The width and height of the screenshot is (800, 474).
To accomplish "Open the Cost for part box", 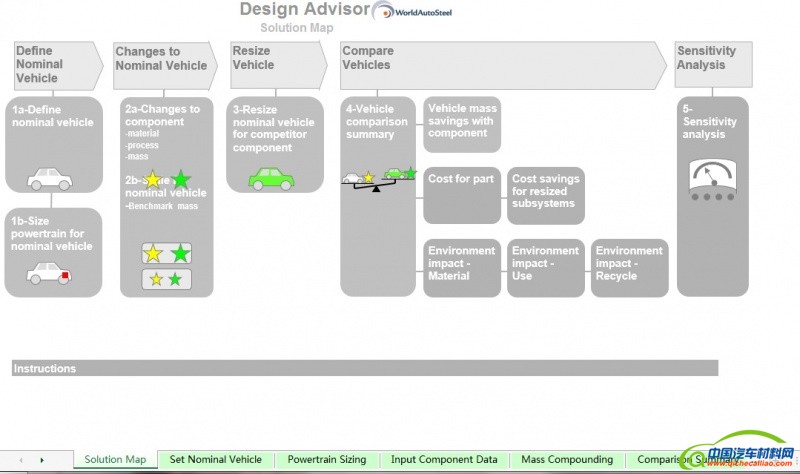I will point(461,195).
